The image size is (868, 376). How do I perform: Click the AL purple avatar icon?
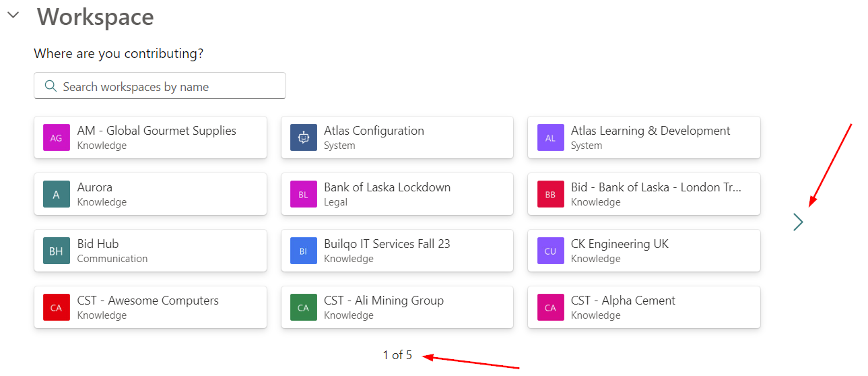550,137
